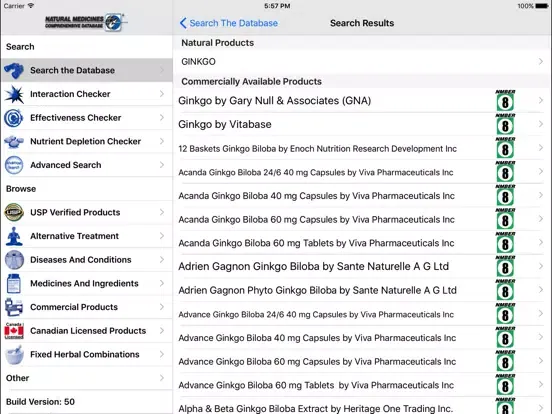Click Acanda Ginkgo Biloba 24/6 40 mg Capsules text

(316, 172)
